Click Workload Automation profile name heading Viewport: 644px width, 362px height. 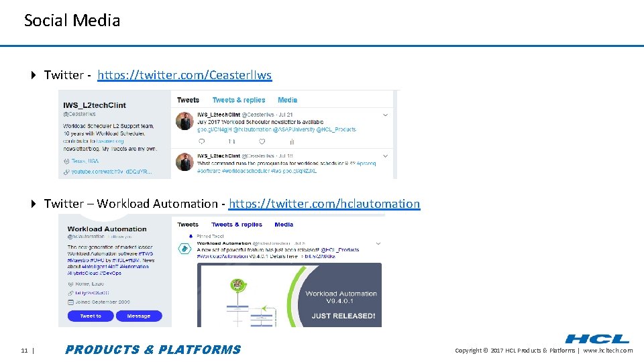click(107, 229)
